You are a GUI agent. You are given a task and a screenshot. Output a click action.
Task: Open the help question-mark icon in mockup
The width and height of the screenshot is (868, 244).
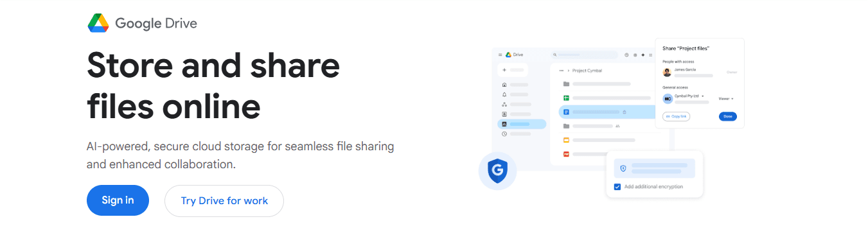pyautogui.click(x=626, y=55)
